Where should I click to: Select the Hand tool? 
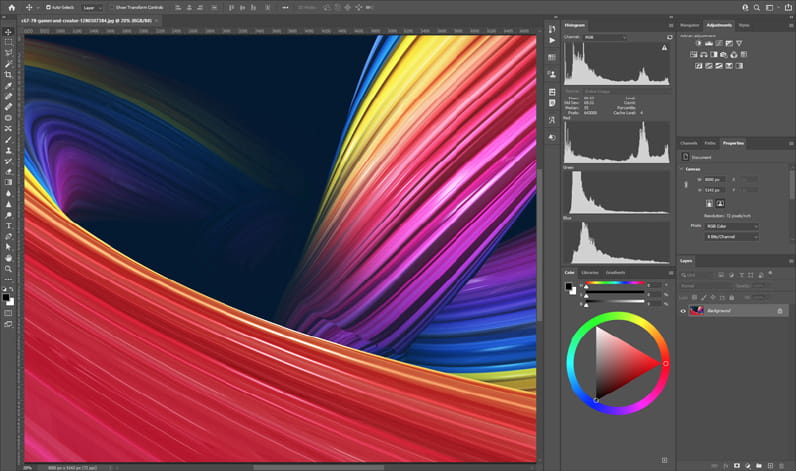[x=8, y=257]
